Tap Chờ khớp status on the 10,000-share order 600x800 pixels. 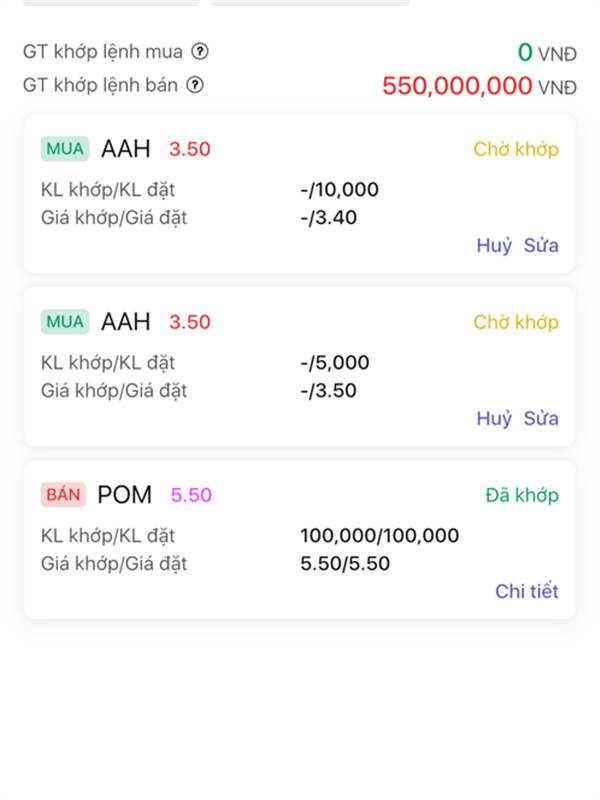(x=516, y=149)
